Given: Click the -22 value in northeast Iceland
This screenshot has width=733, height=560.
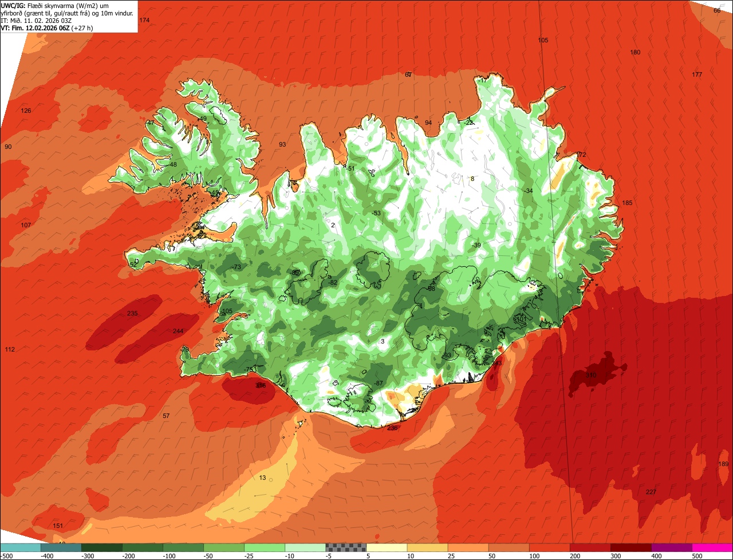Looking at the screenshot, I should coord(469,123).
